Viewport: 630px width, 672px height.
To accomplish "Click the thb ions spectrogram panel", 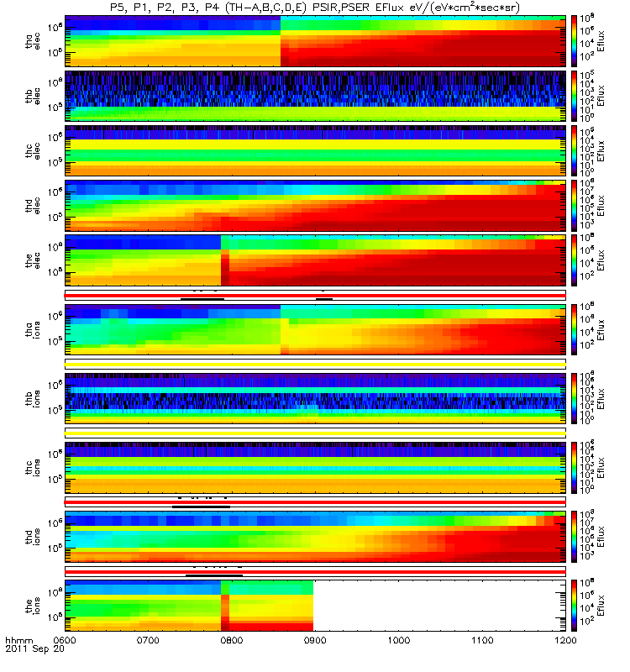I will tap(315, 398).
